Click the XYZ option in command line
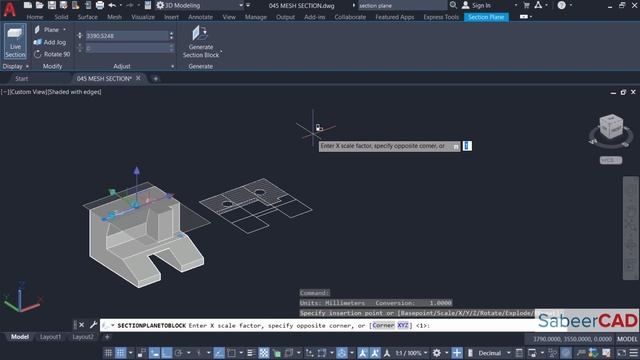Screen dimensions: 640x360 point(403,325)
